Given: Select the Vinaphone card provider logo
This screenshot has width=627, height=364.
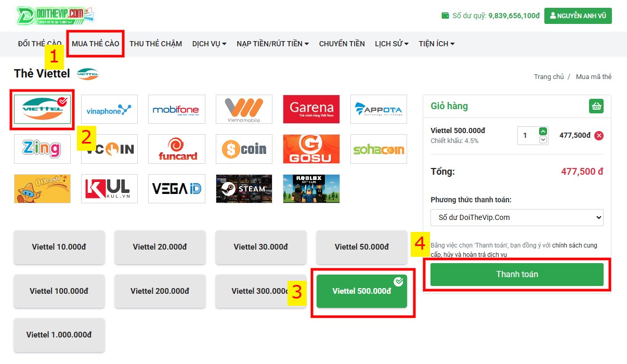Looking at the screenshot, I should [109, 109].
